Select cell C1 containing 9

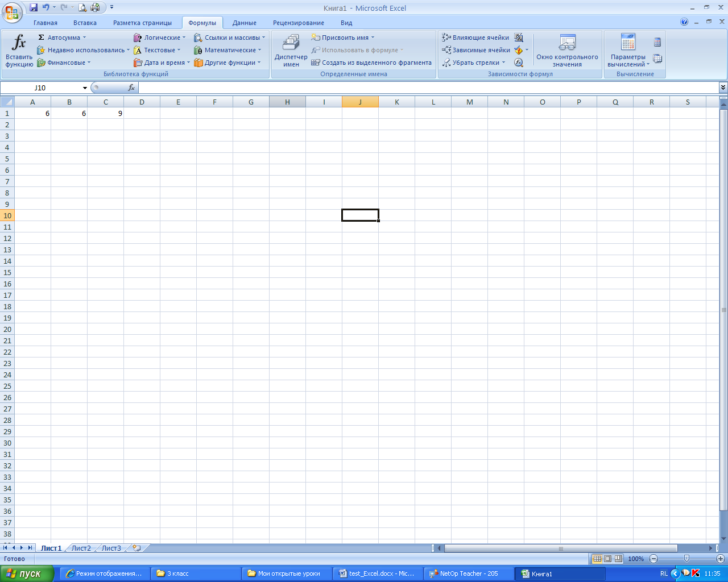click(105, 113)
